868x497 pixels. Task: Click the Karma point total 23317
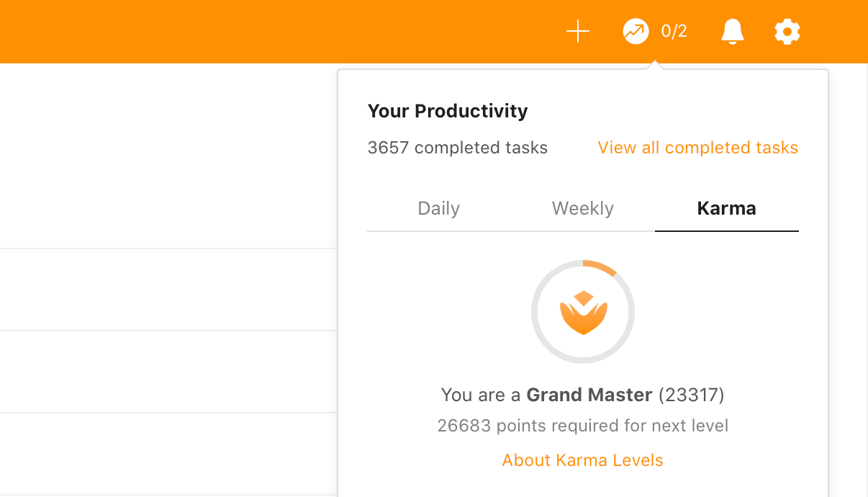coord(690,395)
